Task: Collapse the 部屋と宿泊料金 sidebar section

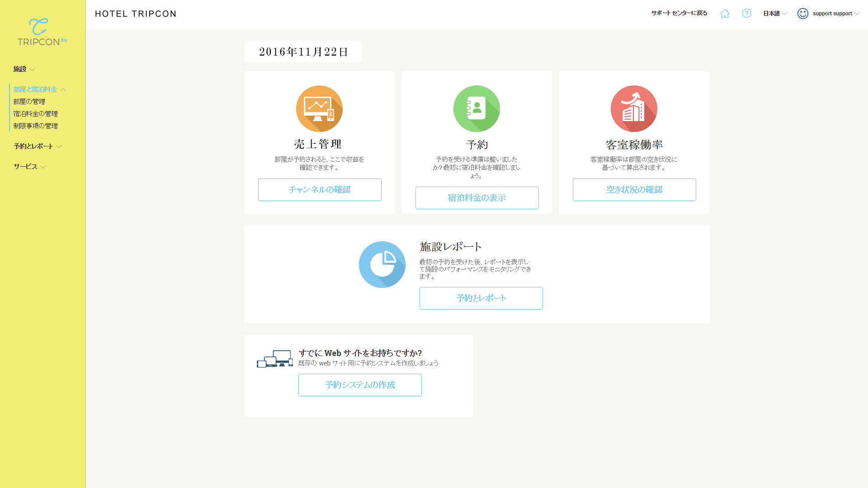Action: (40, 89)
